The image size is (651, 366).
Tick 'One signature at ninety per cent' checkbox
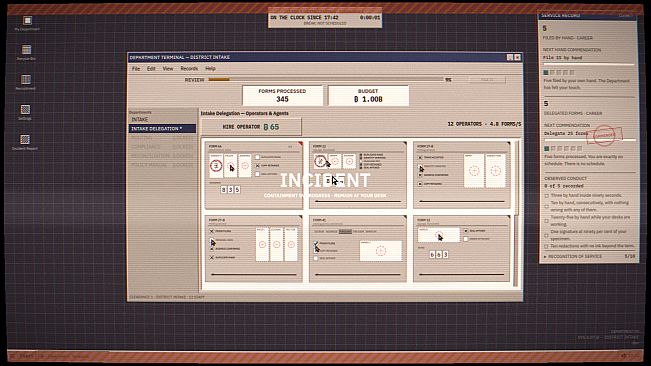tap(547, 235)
